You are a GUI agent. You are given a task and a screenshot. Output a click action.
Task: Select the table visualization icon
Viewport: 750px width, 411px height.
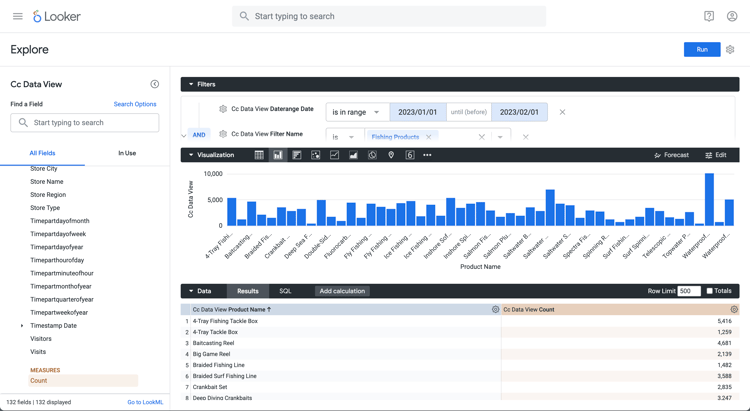click(x=259, y=155)
